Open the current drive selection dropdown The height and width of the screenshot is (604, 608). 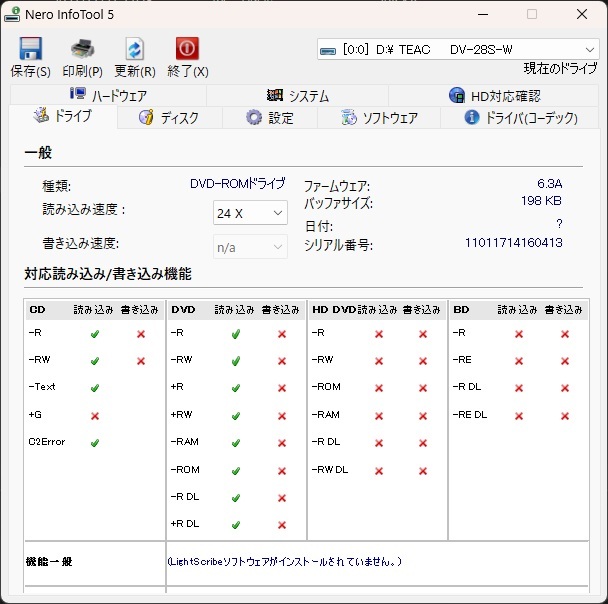458,50
